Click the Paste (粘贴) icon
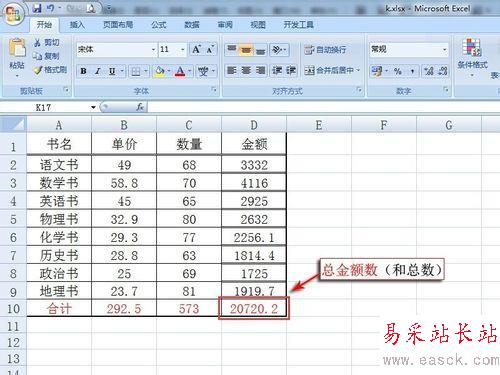 pos(17,48)
